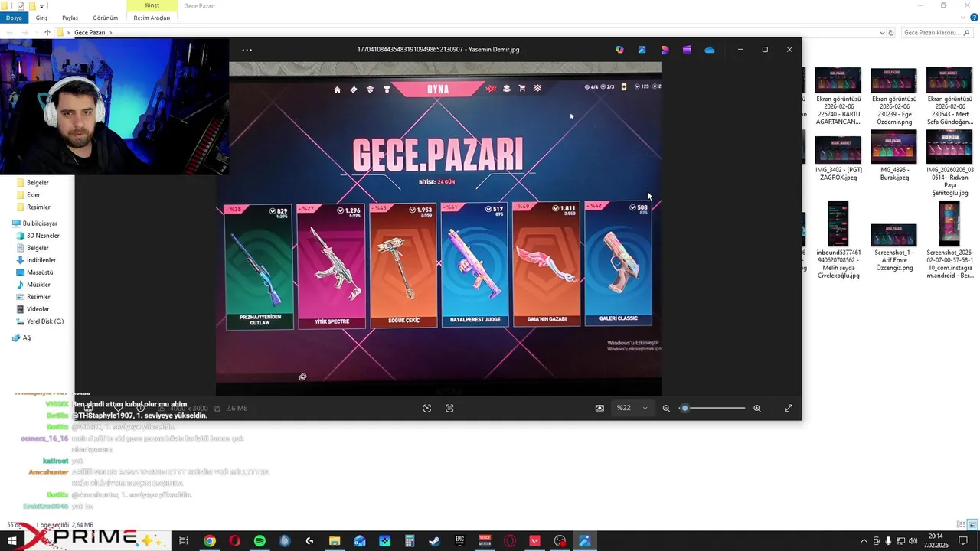Screen dimensions: 980x551
Task: Refresh the Gece Pazarı folder
Action: [891, 33]
